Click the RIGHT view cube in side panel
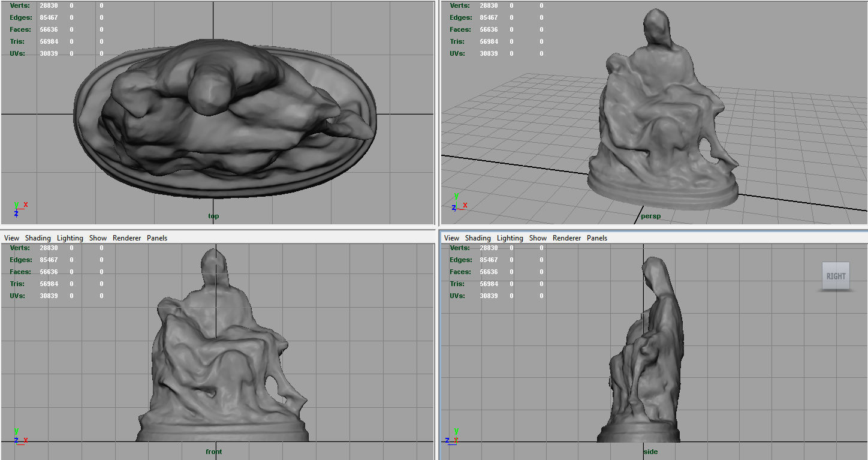Image resolution: width=868 pixels, height=460 pixels. click(836, 276)
